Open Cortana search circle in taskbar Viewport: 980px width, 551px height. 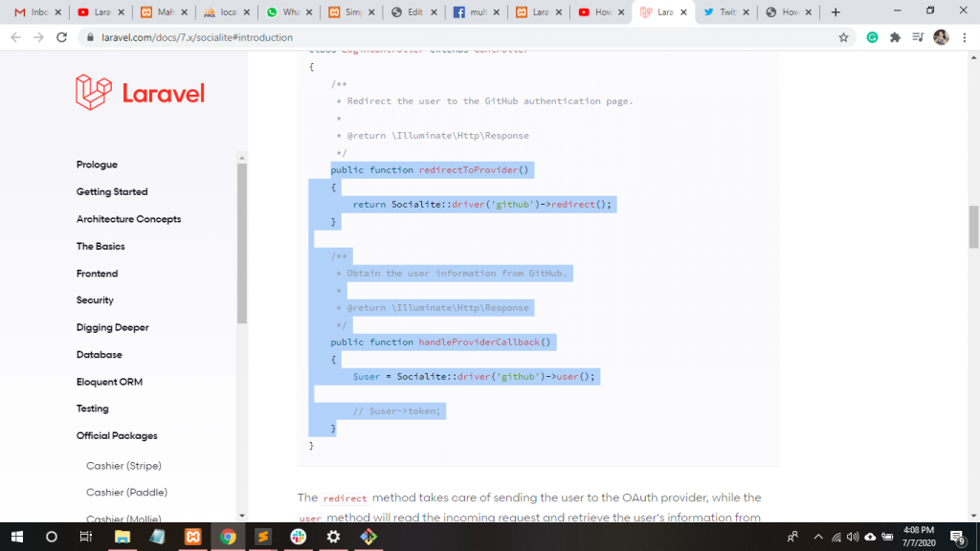tap(52, 537)
